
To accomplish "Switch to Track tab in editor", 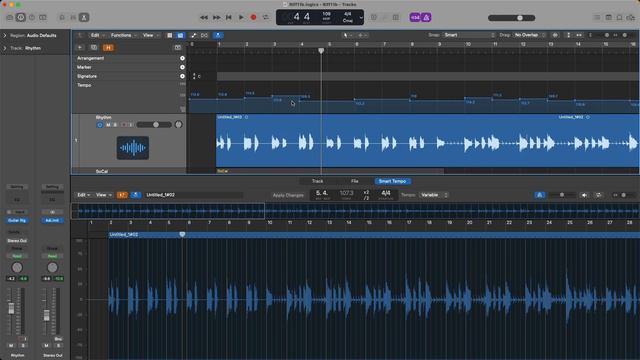I will click(x=318, y=181).
